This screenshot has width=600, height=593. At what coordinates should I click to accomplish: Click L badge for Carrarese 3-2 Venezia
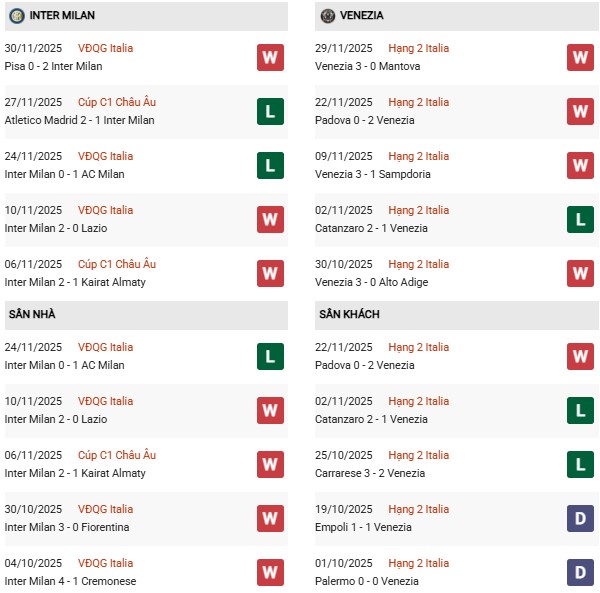(x=580, y=464)
